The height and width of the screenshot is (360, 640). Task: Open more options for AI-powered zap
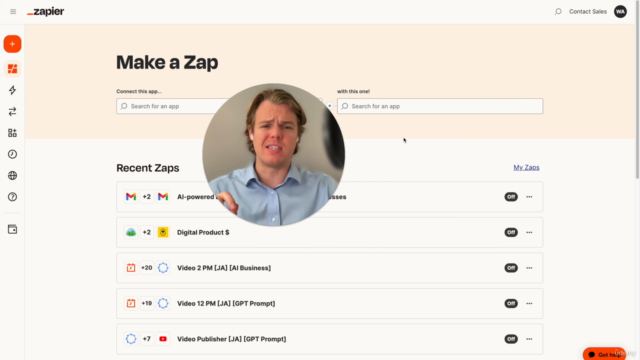tap(529, 197)
